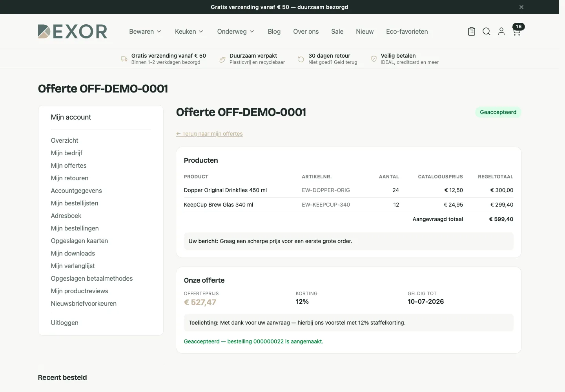The image size is (565, 392).
Task: Open Mijn bedrijf in sidebar
Action: click(x=67, y=153)
